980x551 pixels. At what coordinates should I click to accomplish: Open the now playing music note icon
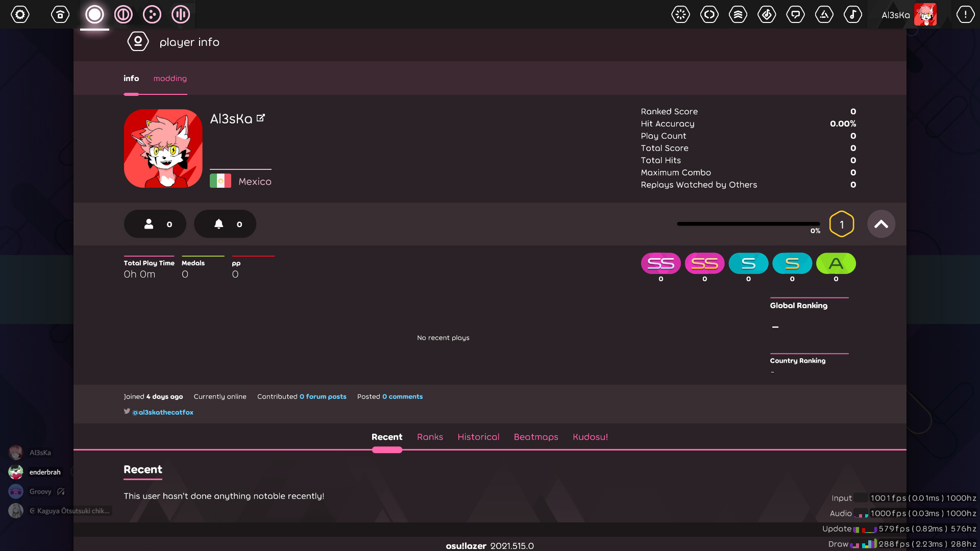852,14
